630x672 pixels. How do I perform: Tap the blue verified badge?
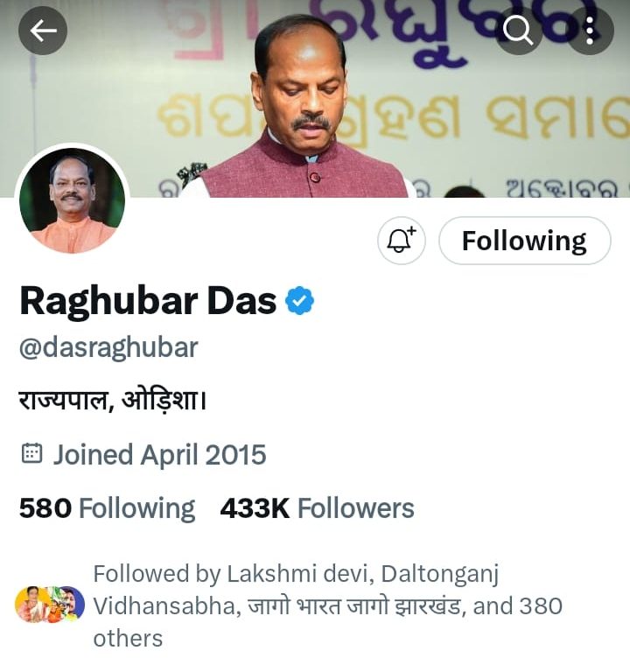(299, 301)
